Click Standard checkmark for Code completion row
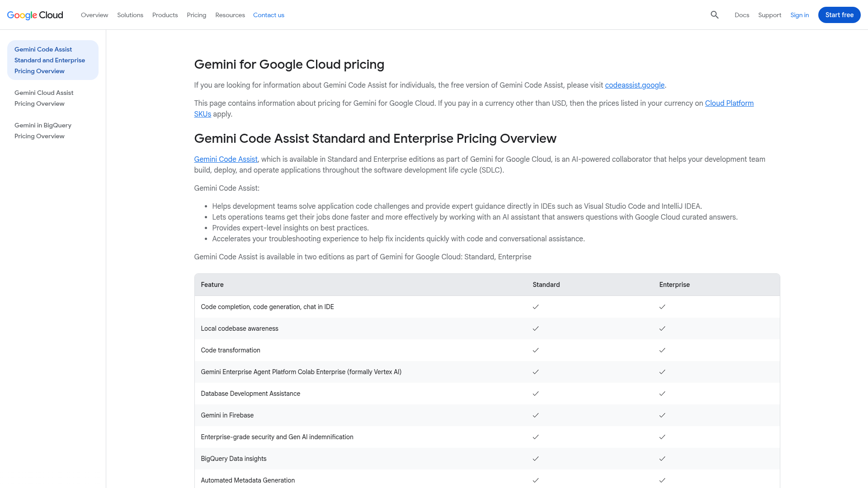868x488 pixels. pyautogui.click(x=536, y=307)
